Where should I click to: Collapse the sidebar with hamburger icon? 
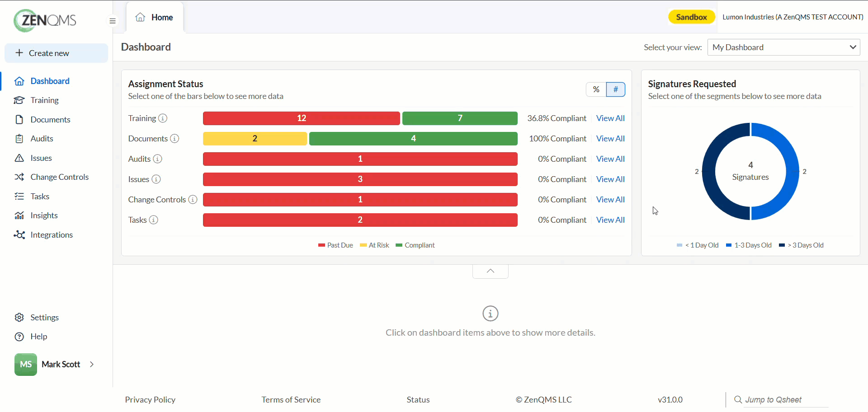coord(113,21)
